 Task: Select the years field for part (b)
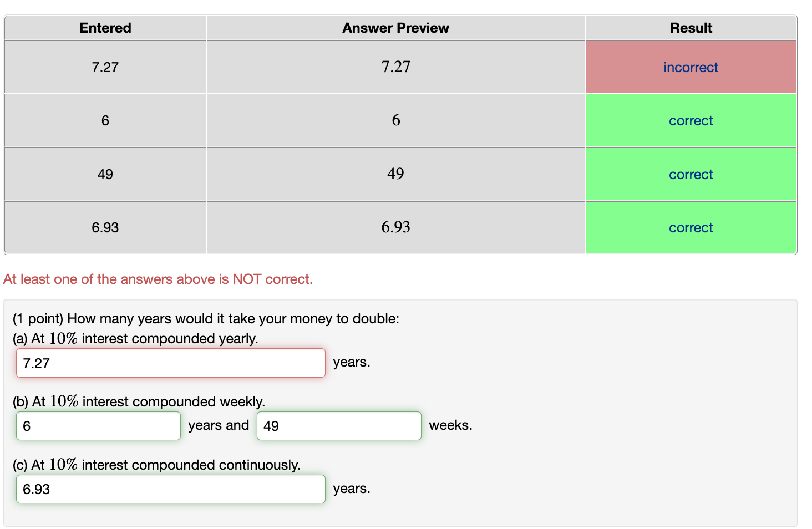coord(98,425)
